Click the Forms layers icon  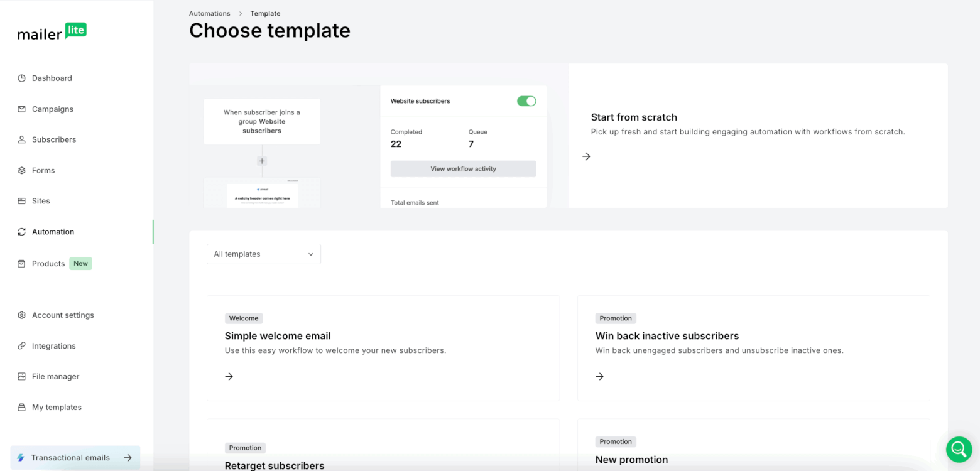[21, 171]
